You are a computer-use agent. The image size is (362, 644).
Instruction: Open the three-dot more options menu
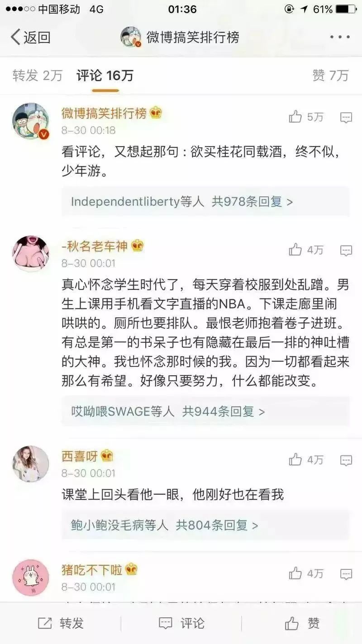click(x=340, y=37)
